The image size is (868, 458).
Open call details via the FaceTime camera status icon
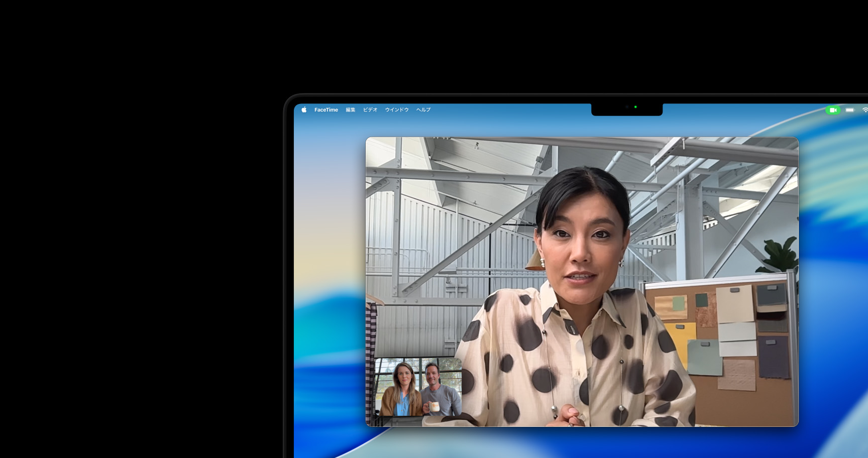click(x=833, y=109)
